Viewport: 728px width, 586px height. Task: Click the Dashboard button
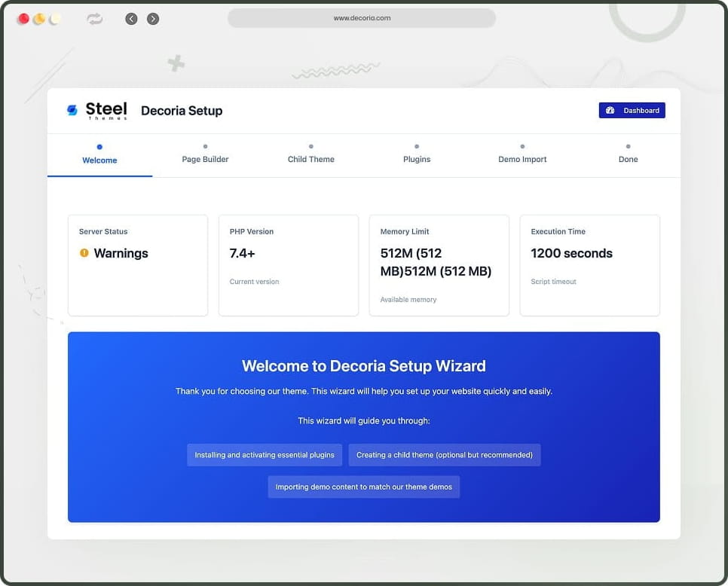point(632,110)
